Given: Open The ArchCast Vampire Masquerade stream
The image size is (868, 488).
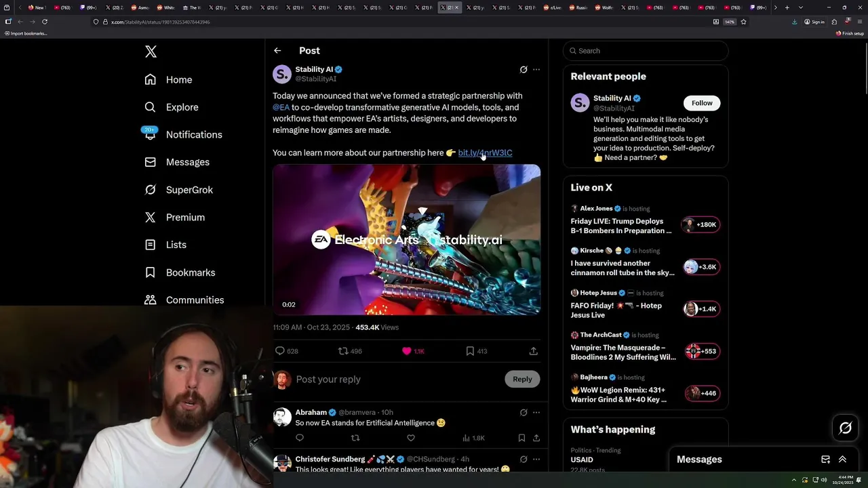Looking at the screenshot, I should 646,347.
